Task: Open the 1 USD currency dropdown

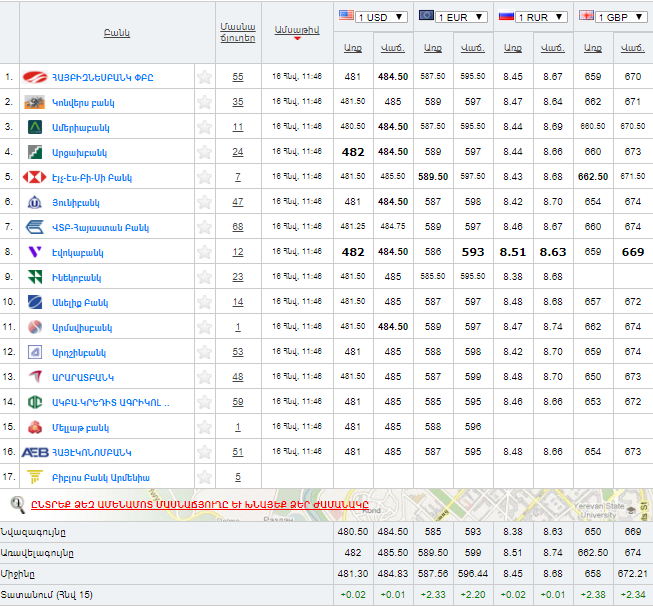Action: click(381, 17)
